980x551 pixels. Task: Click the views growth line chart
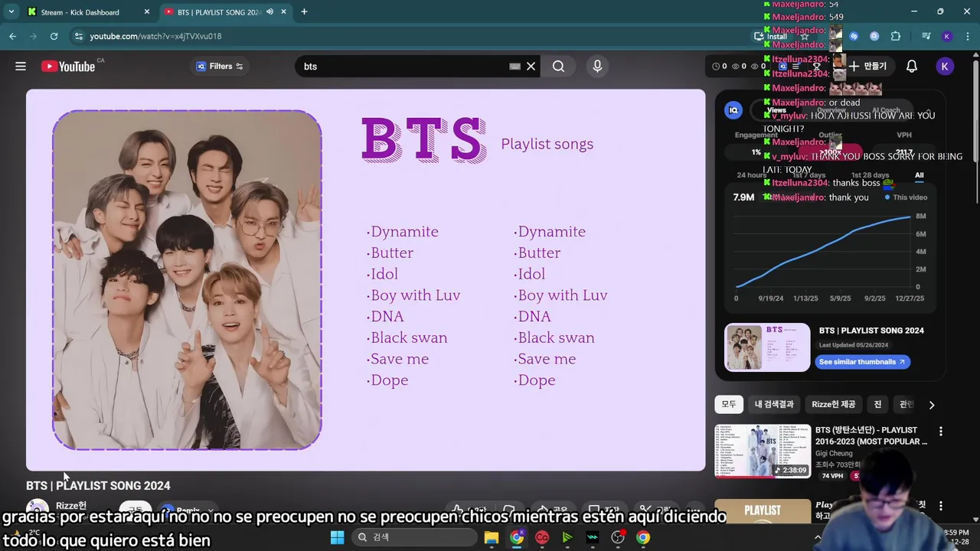823,251
